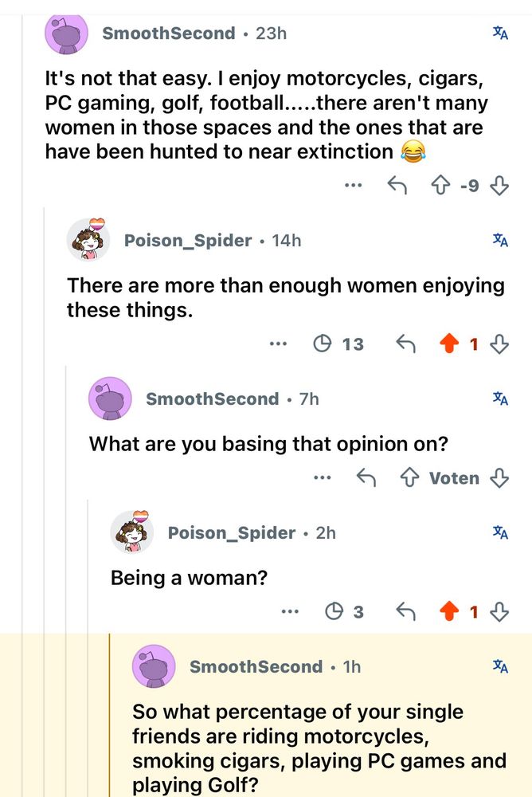Image resolution: width=532 pixels, height=797 pixels.
Task: View 3 insights on "Being a woman?" comment
Action: coord(345,612)
